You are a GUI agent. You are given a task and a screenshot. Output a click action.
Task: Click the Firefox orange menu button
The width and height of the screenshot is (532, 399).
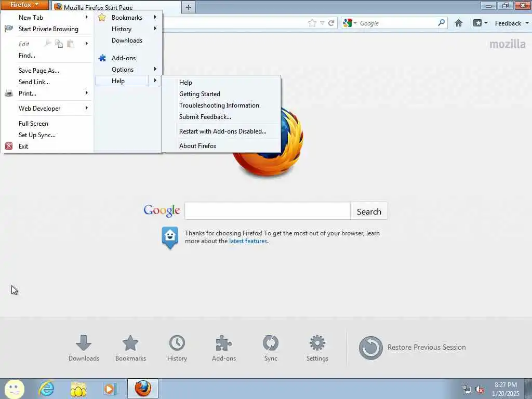tap(24, 5)
